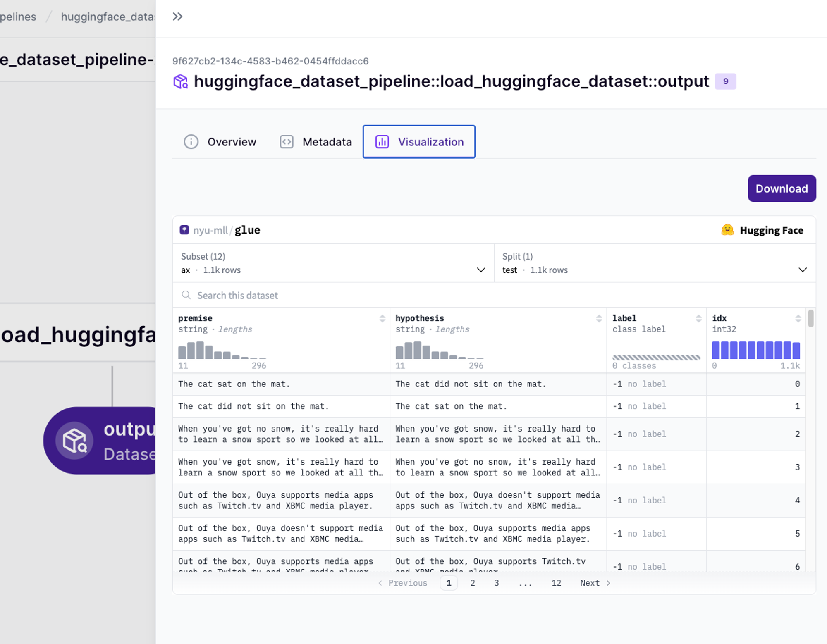Click the Previous page link
The width and height of the screenshot is (827, 644).
(x=403, y=583)
